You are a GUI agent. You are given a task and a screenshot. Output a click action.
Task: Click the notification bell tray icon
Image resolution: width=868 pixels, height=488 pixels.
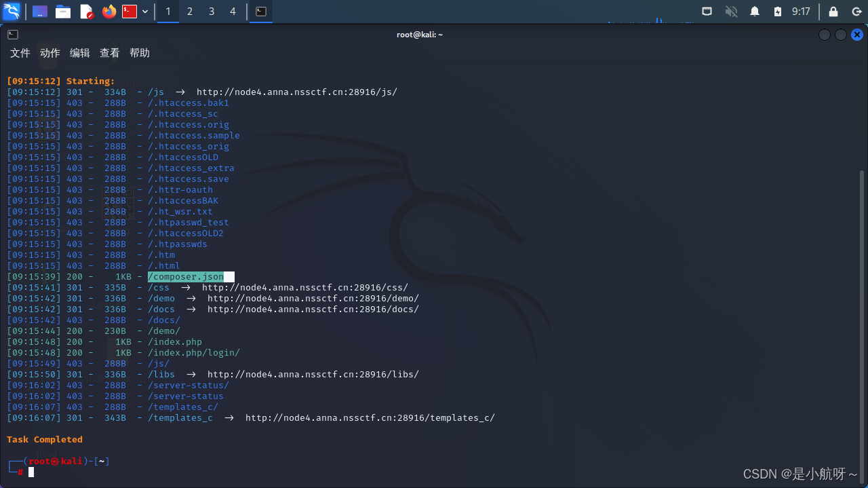pyautogui.click(x=754, y=12)
